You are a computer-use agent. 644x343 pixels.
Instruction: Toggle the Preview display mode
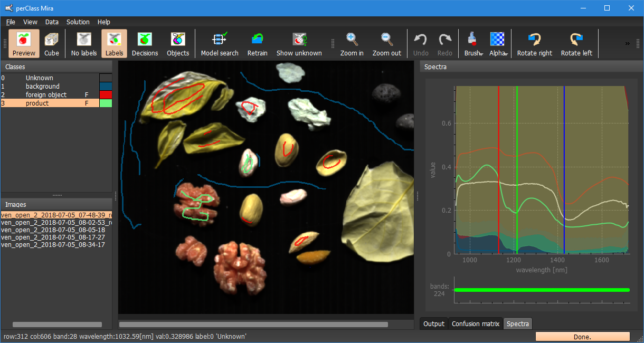[24, 44]
